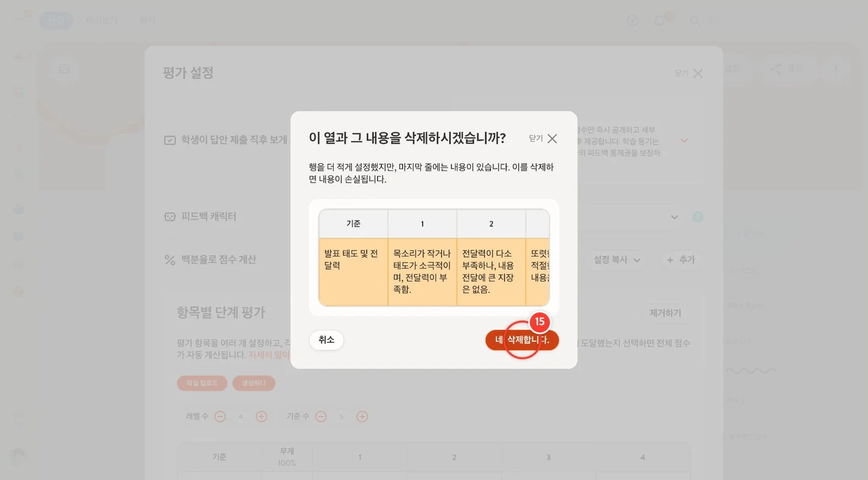This screenshot has height=480, width=868.
Task: Click the 무게 100% header in background table
Action: [x=287, y=457]
